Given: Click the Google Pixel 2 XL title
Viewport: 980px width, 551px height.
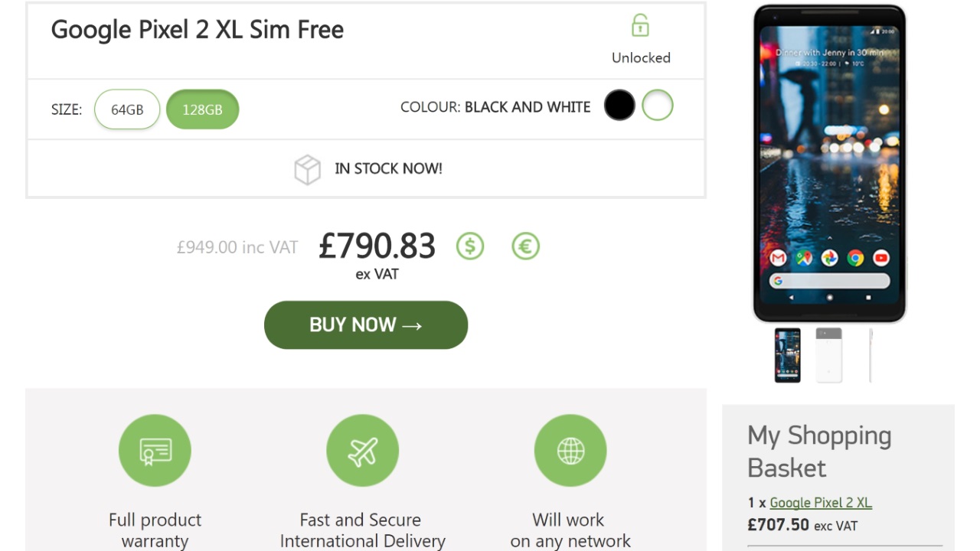Looking at the screenshot, I should [x=198, y=30].
